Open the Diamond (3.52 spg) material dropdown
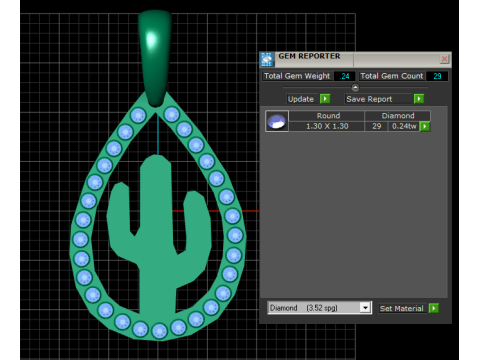The width and height of the screenshot is (480, 360). (x=365, y=308)
